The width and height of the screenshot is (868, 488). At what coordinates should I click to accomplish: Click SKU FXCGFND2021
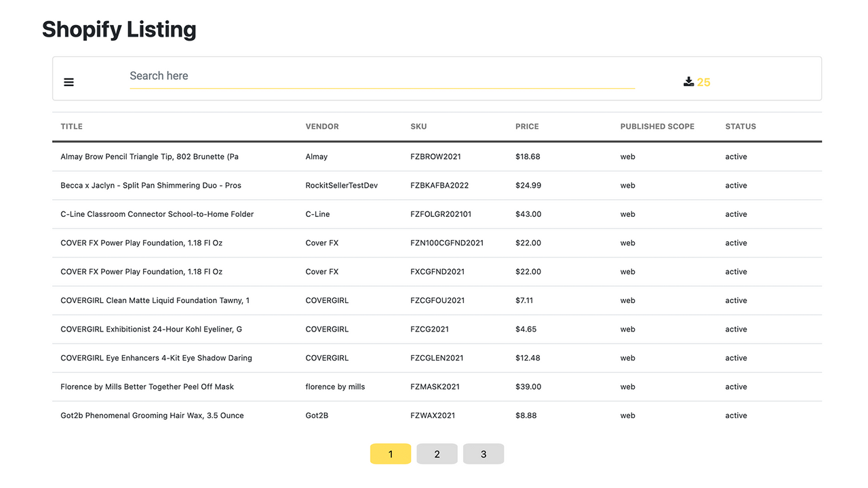click(x=437, y=272)
